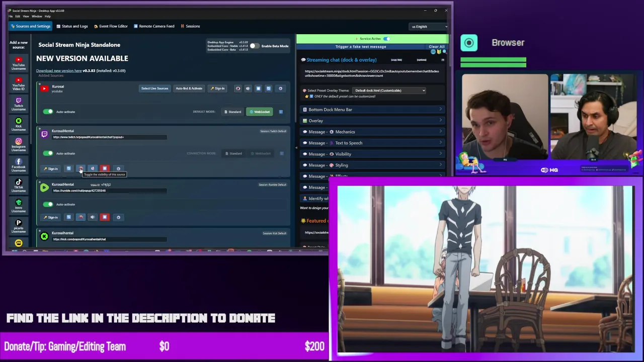Open the Preset Overlay Theme dropdown
Image resolution: width=644 pixels, height=362 pixels.
[389, 90]
